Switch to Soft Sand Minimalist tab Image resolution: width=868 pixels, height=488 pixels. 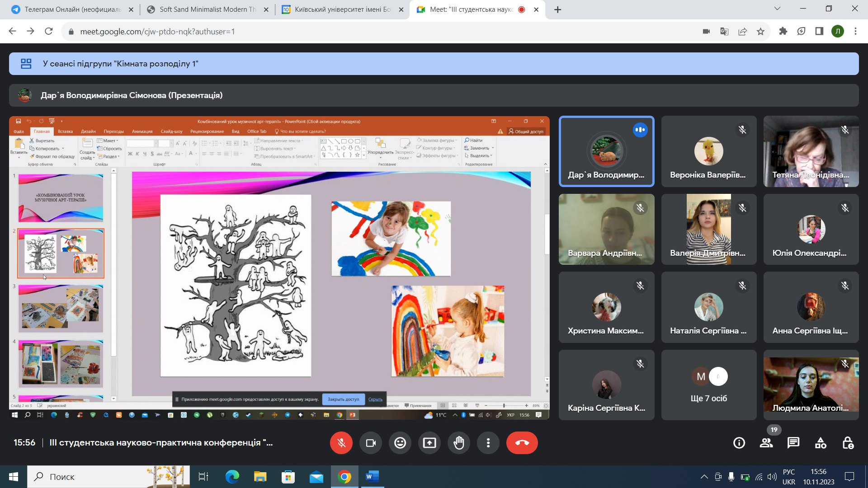(x=207, y=9)
